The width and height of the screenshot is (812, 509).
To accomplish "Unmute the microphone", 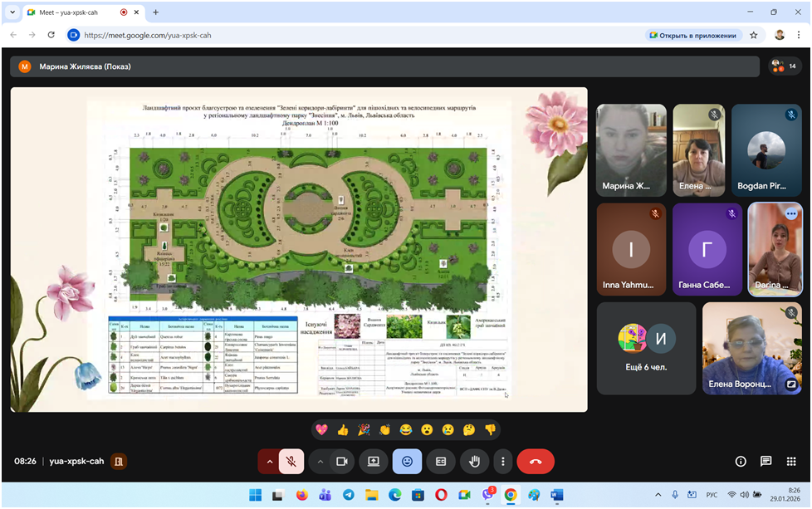I will pyautogui.click(x=291, y=461).
